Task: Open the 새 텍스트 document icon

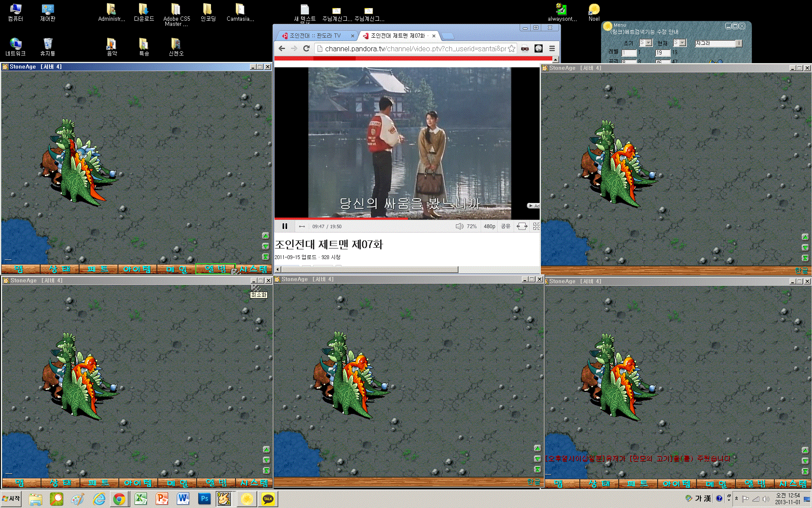Action: [x=304, y=13]
